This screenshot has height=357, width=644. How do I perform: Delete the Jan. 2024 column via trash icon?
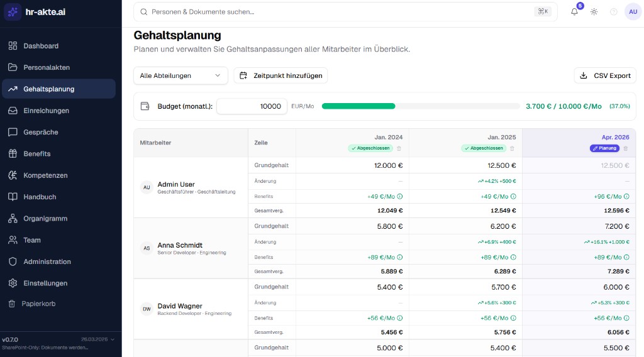(399, 148)
